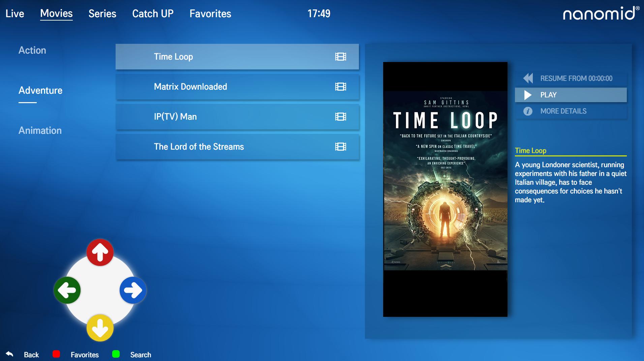Select the Time Loop movie row
644x361 pixels.
237,57
